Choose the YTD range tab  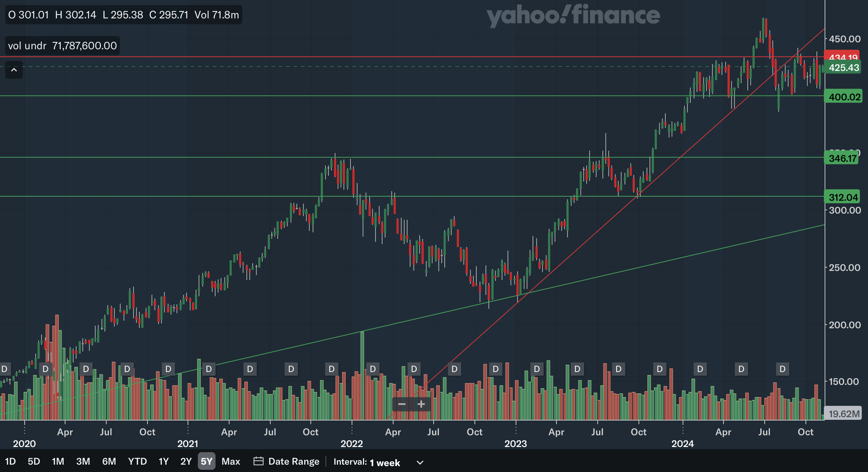137,461
